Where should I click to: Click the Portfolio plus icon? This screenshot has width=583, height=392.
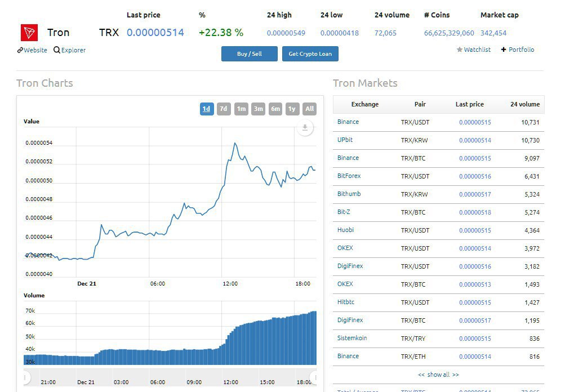click(x=504, y=50)
